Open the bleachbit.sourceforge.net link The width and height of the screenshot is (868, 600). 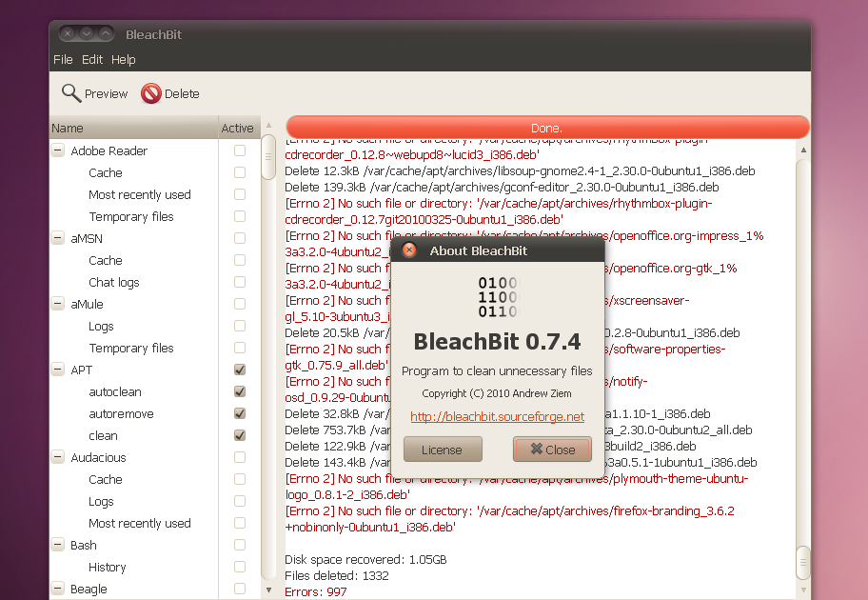[497, 416]
